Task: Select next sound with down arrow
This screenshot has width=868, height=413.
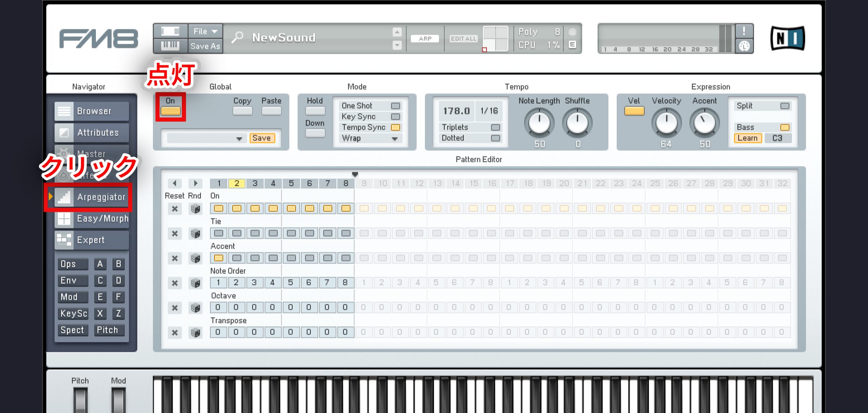Action: [x=397, y=45]
